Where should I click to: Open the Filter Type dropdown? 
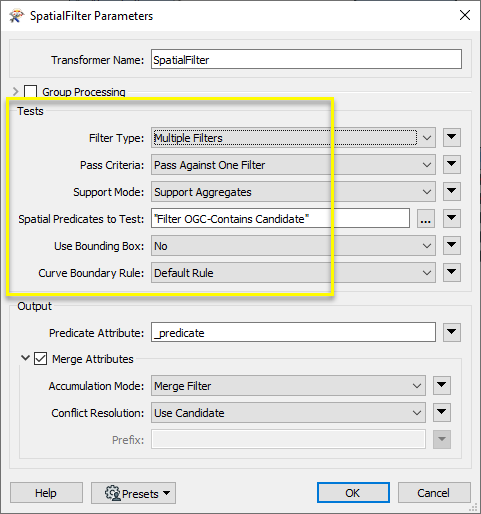(x=293, y=138)
